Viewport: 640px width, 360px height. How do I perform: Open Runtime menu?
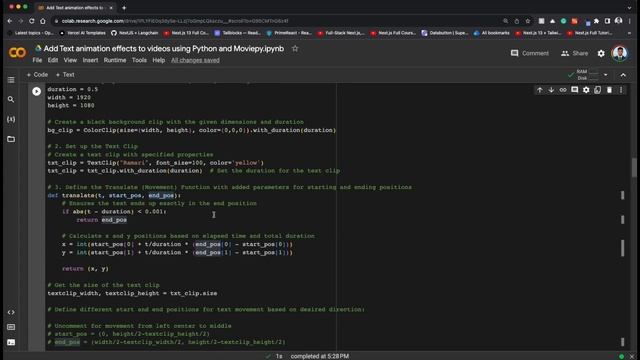coord(115,60)
